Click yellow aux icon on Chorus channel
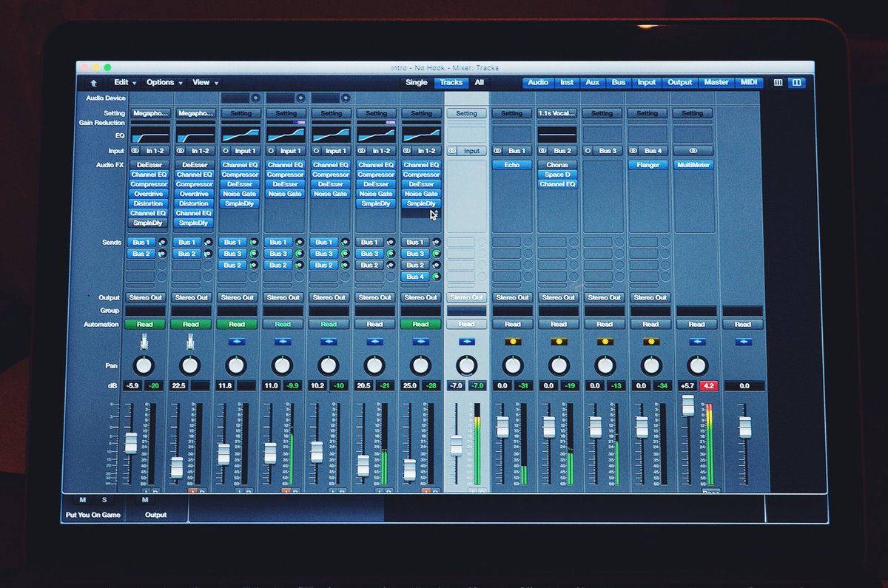The image size is (888, 588). coord(559,342)
